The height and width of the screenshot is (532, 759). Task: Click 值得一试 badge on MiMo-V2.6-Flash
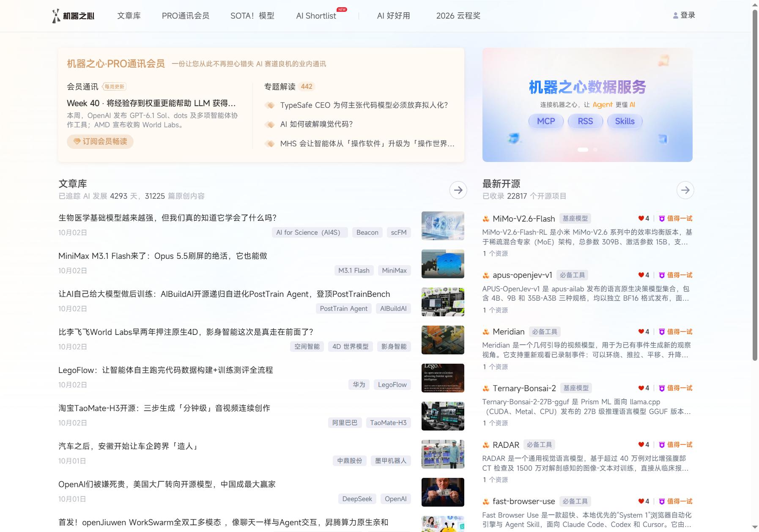[676, 219]
